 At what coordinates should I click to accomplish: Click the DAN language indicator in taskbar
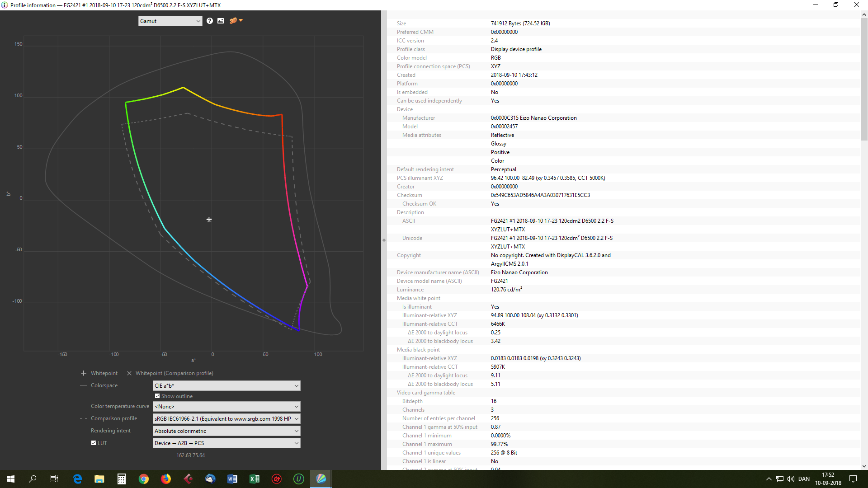pos(804,479)
